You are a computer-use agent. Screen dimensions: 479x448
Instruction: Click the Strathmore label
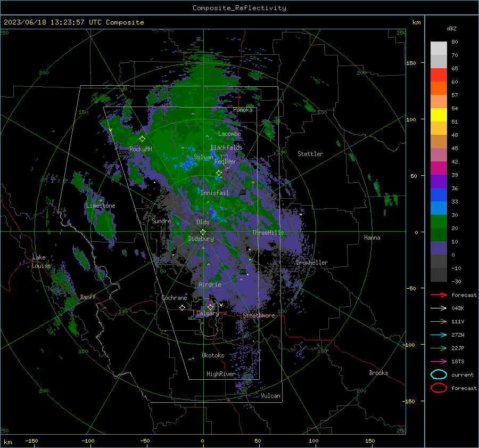[259, 315]
